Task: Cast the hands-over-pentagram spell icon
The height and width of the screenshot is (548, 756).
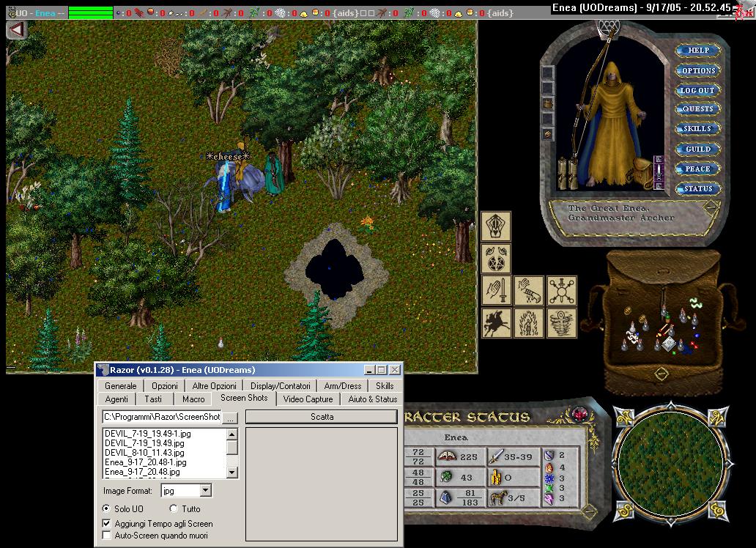Action: (x=496, y=259)
